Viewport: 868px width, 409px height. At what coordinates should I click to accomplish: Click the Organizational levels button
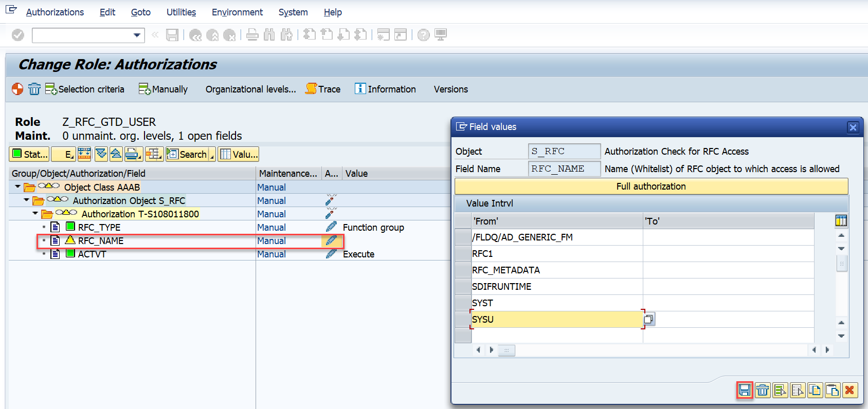[x=250, y=89]
